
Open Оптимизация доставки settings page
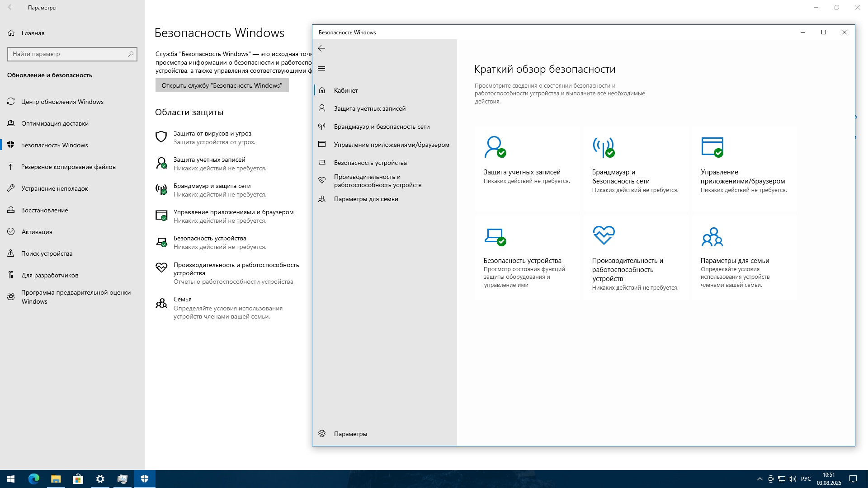click(72, 123)
